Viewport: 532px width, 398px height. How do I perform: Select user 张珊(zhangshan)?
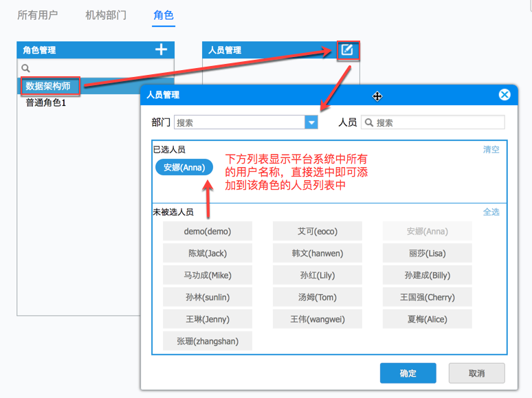[208, 341]
